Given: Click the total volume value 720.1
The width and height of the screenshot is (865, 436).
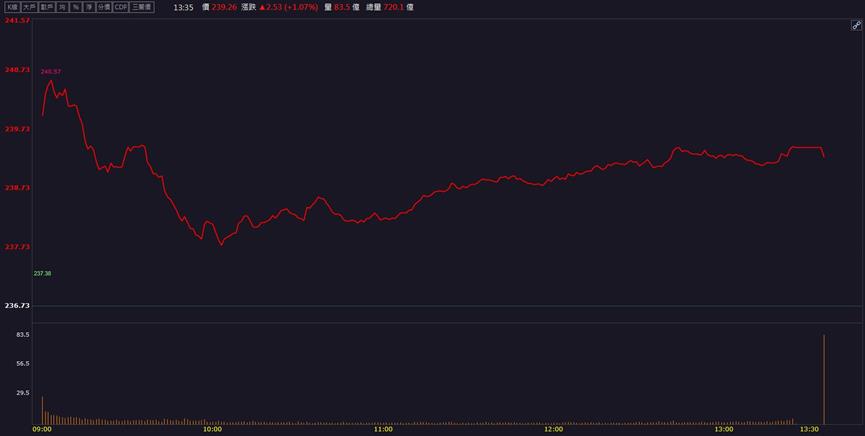Looking at the screenshot, I should tap(394, 8).
